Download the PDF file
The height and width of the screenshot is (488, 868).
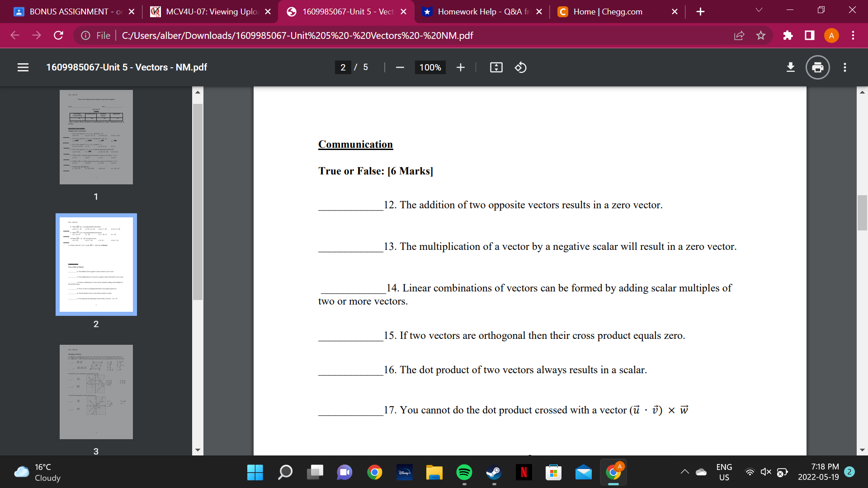[790, 67]
